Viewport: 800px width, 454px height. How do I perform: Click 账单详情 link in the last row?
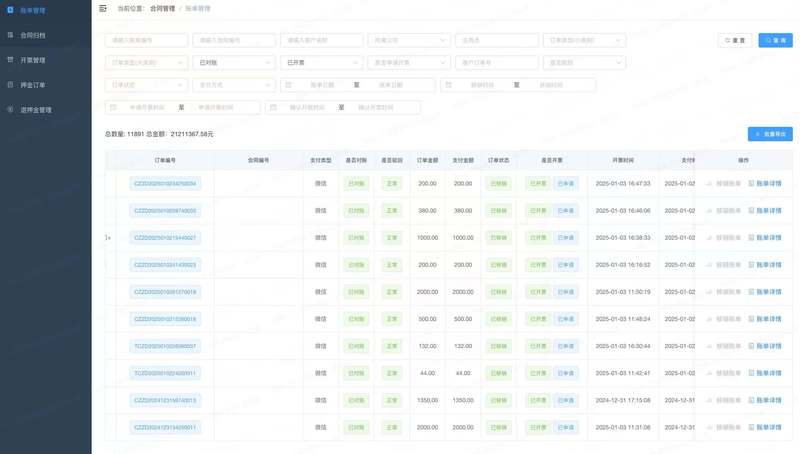click(768, 427)
